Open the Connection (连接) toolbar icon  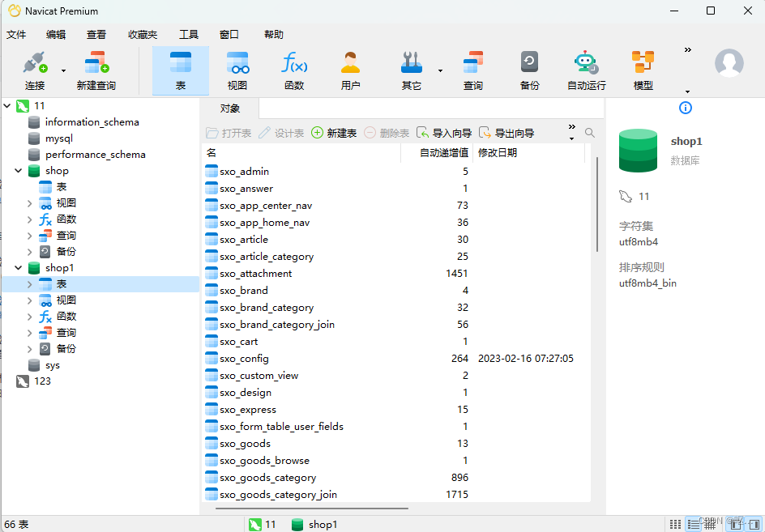(x=35, y=70)
